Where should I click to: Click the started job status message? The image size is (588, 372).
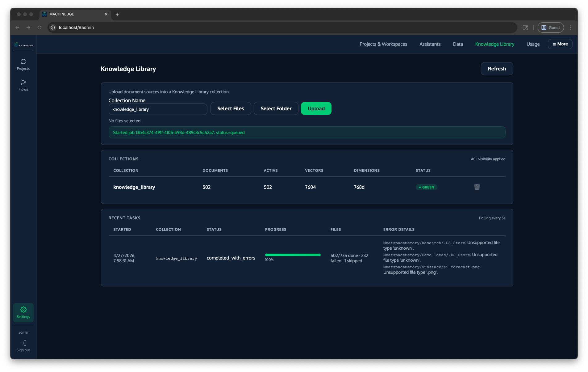[307, 133]
